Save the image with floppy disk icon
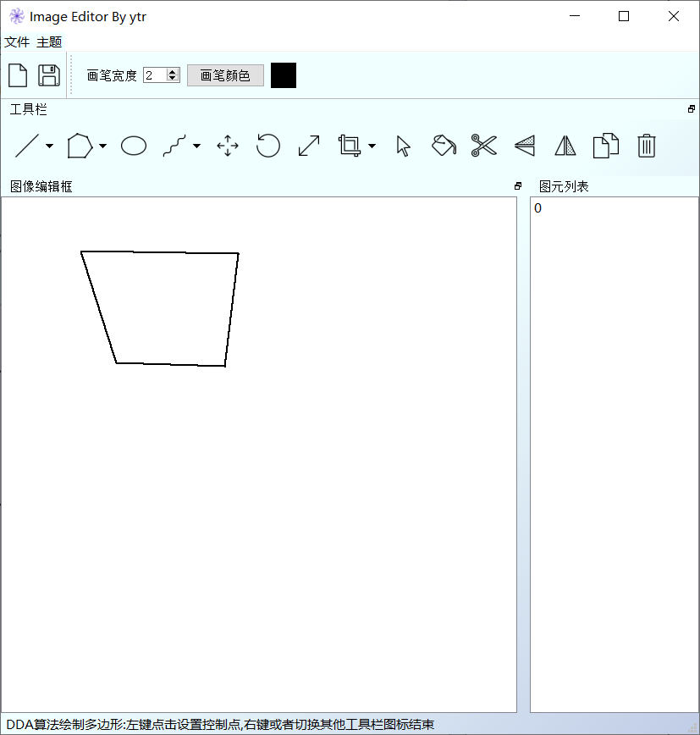Viewport: 700px width, 735px height. [49, 75]
